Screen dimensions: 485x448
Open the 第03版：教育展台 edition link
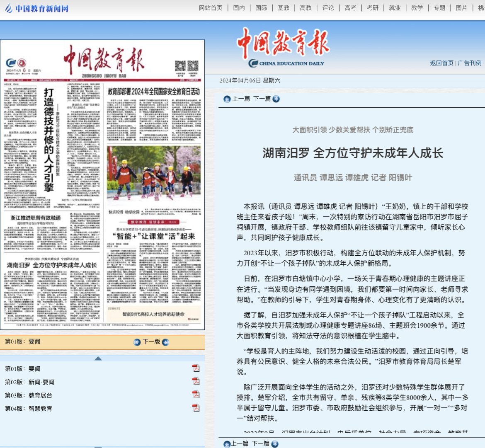(29, 395)
